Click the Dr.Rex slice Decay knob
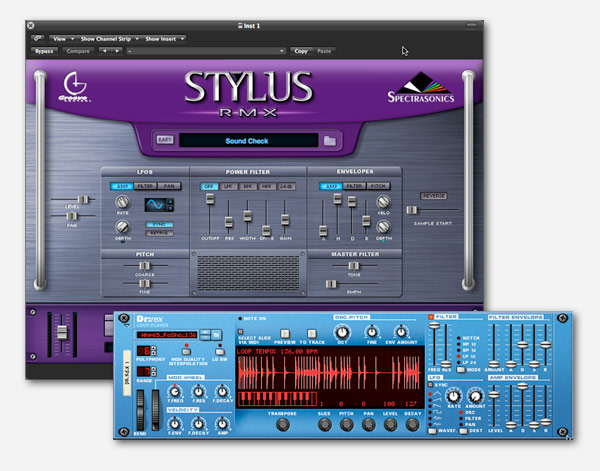 (412, 424)
